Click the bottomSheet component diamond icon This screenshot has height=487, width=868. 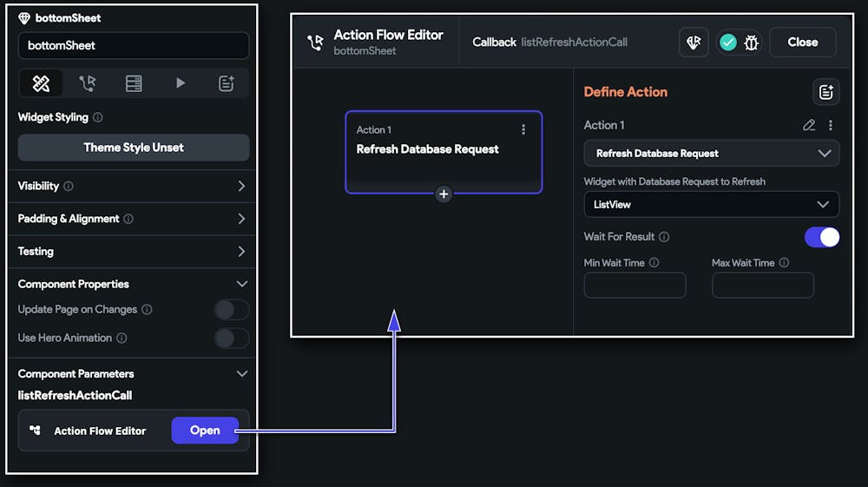coord(23,18)
